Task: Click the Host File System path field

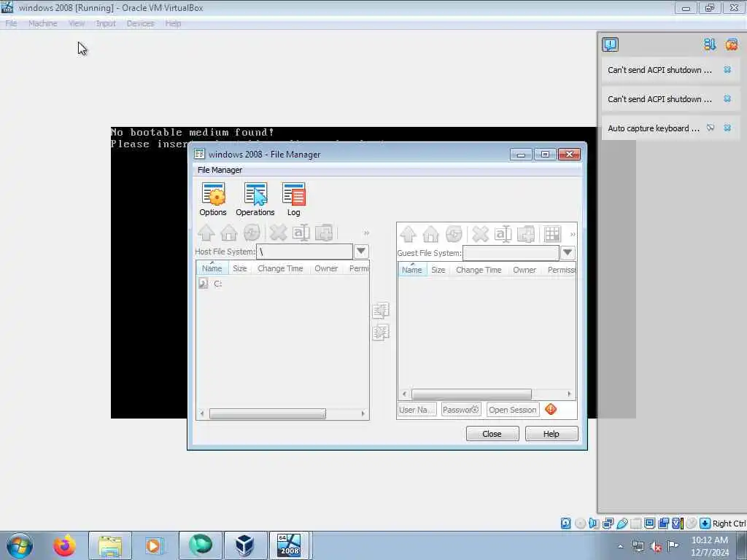Action: 304,252
